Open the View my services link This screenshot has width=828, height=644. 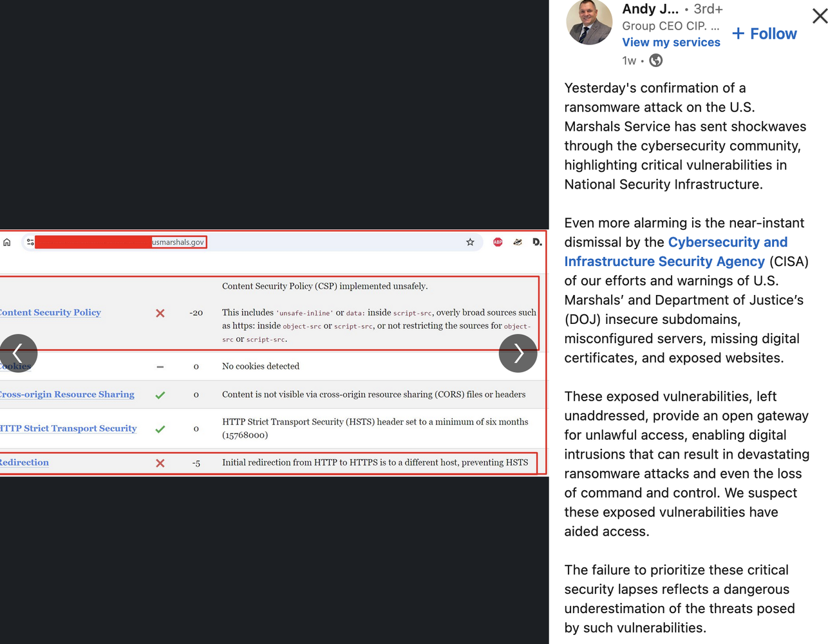tap(671, 42)
